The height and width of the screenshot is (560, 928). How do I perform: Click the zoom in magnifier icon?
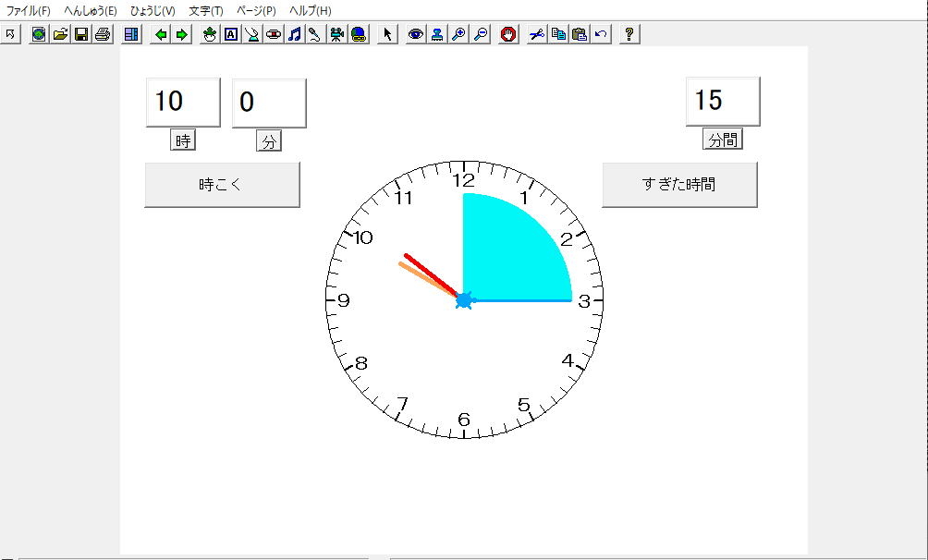point(458,34)
